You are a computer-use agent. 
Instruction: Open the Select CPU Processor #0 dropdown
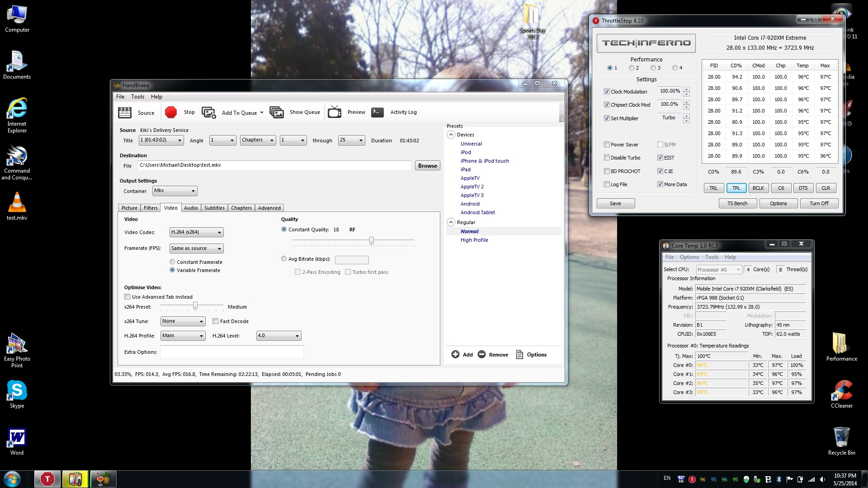click(719, 270)
